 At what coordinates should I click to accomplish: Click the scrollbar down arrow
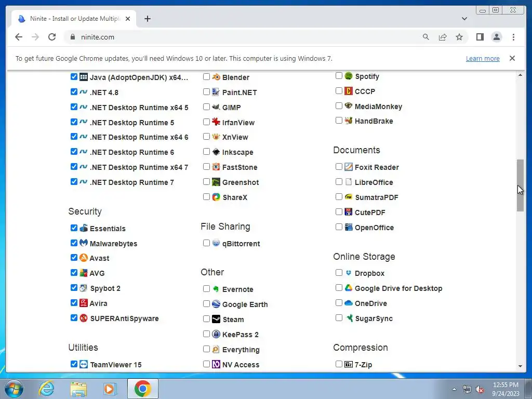pyautogui.click(x=520, y=366)
